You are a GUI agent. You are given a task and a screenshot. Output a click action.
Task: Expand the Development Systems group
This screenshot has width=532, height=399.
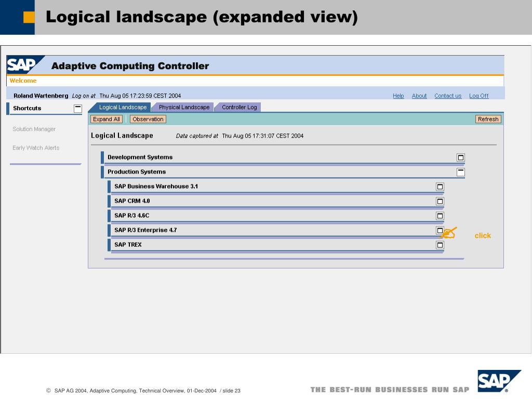pyautogui.click(x=460, y=157)
